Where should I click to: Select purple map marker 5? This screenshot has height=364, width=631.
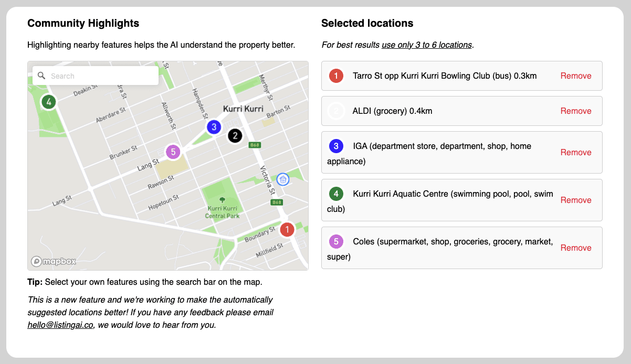point(173,152)
